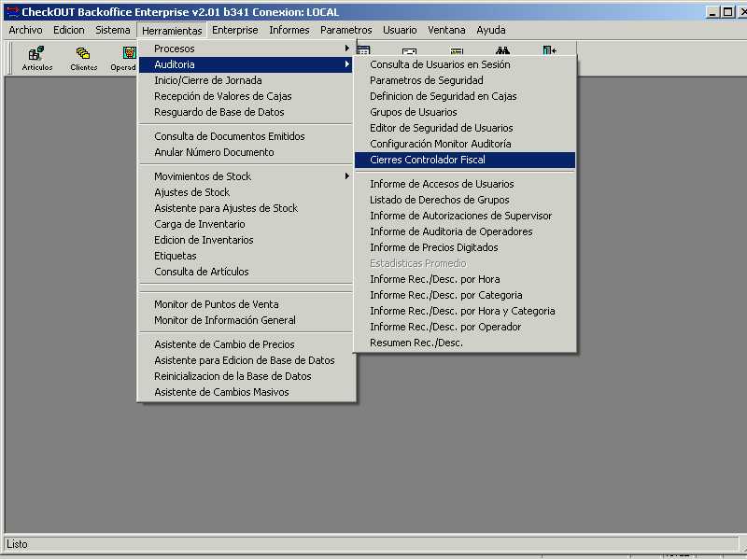Launch Asistente de Cambios Masivos
This screenshot has height=560, width=747.
click(x=246, y=392)
